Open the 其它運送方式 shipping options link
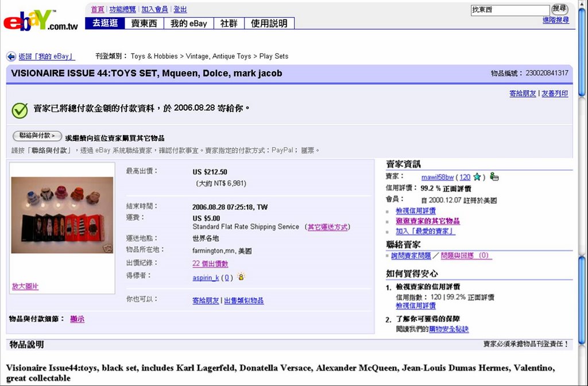The width and height of the screenshot is (588, 386). (328, 227)
